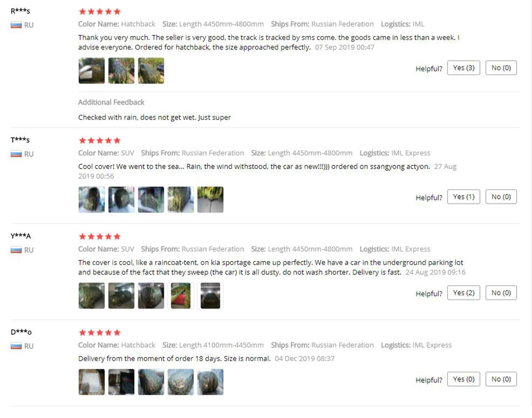The image size is (532, 418).
Task: Vote No (0) on Y***A's review
Action: tap(501, 293)
